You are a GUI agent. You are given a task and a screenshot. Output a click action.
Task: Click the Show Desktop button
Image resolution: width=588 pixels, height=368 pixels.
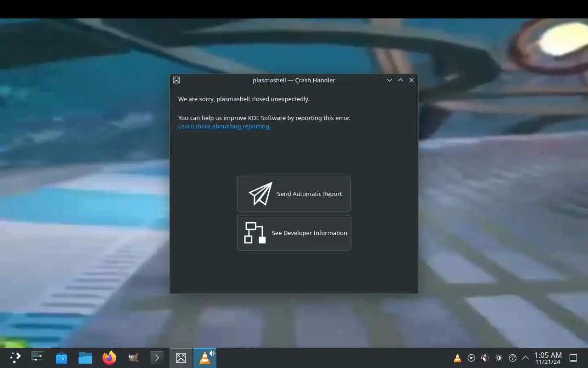[573, 358]
